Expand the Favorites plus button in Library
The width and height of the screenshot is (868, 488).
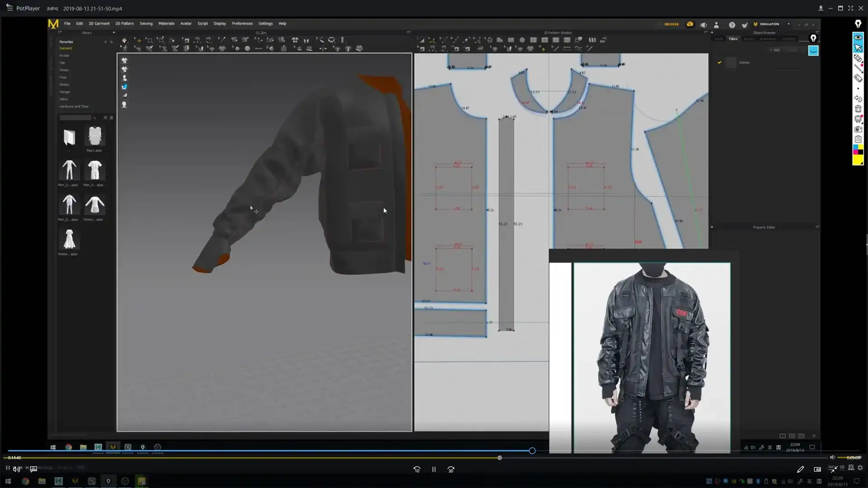coord(105,42)
